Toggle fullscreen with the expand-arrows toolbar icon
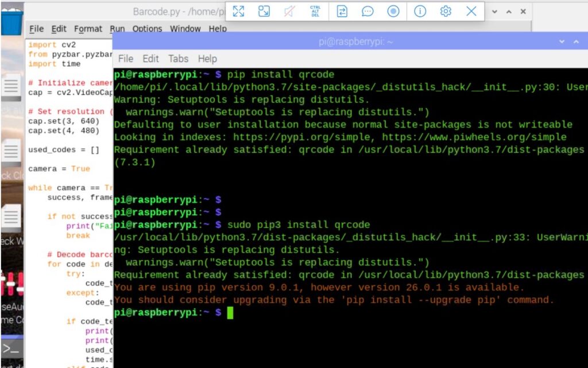 click(x=239, y=10)
